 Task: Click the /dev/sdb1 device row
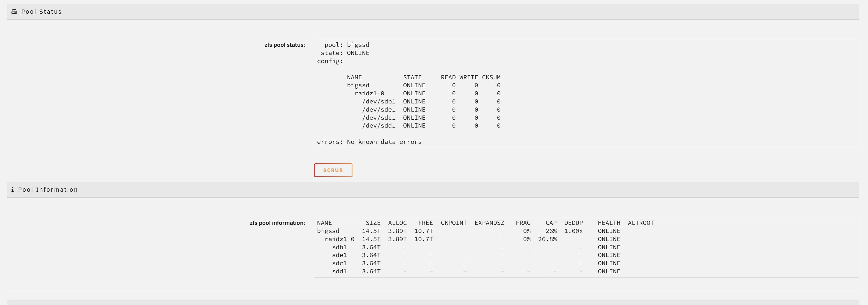pyautogui.click(x=379, y=101)
